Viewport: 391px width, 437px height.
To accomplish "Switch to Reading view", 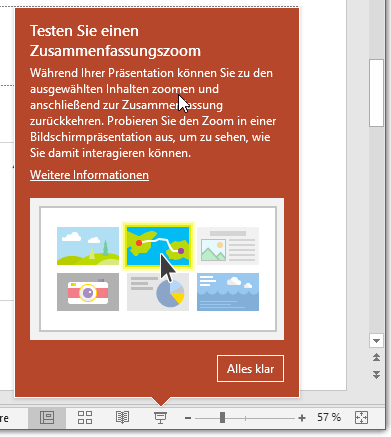I will click(122, 417).
